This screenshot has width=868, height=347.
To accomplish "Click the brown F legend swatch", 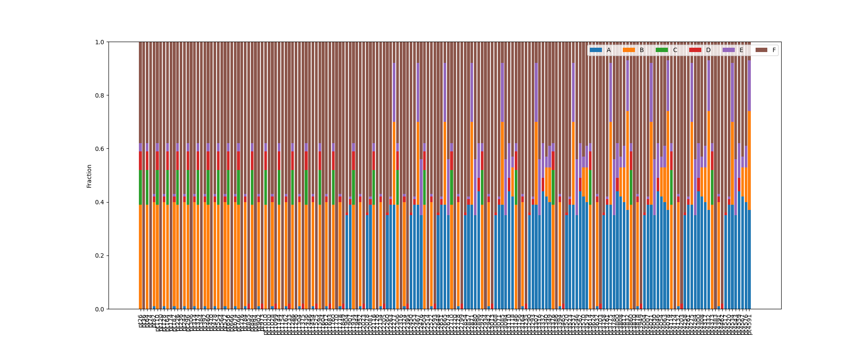I will click(x=762, y=50).
